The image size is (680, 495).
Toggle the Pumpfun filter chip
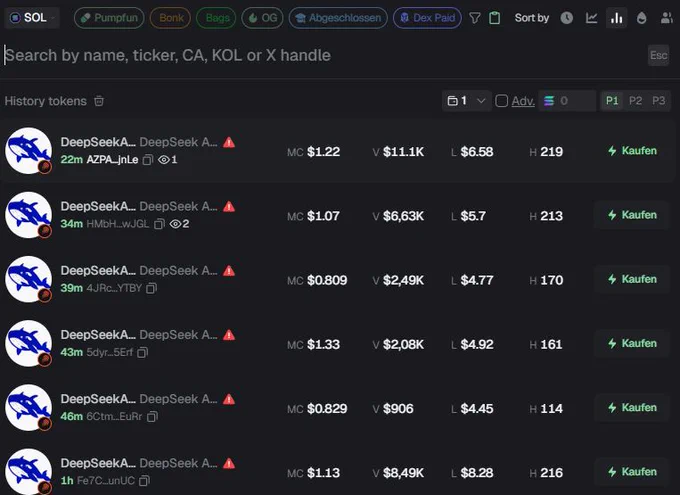pos(109,18)
